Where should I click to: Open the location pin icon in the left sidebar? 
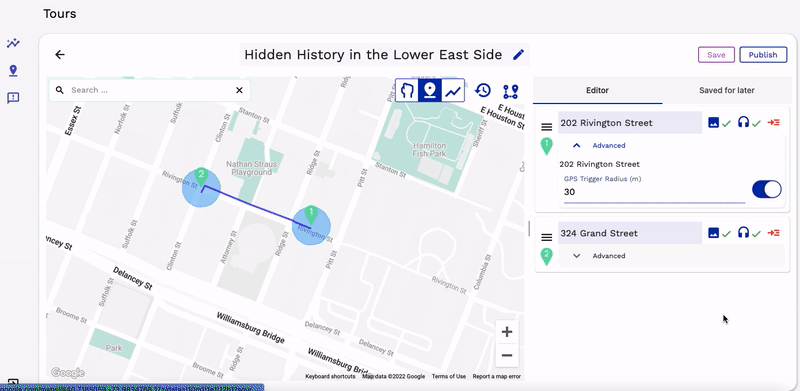[13, 70]
